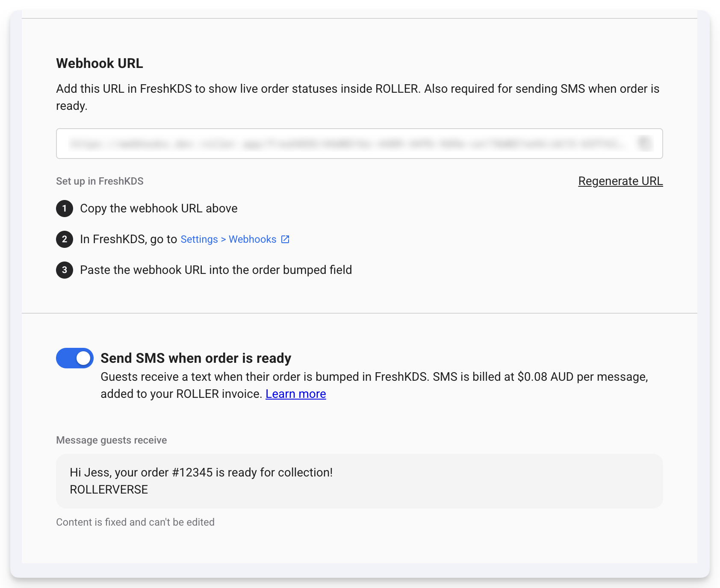Open the Settings > Webhooks link

coord(228,239)
